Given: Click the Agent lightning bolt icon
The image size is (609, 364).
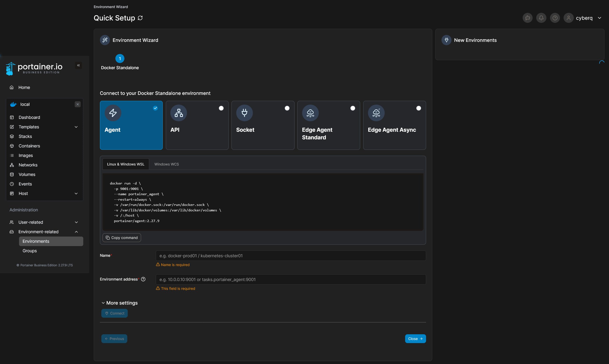Looking at the screenshot, I should point(113,113).
